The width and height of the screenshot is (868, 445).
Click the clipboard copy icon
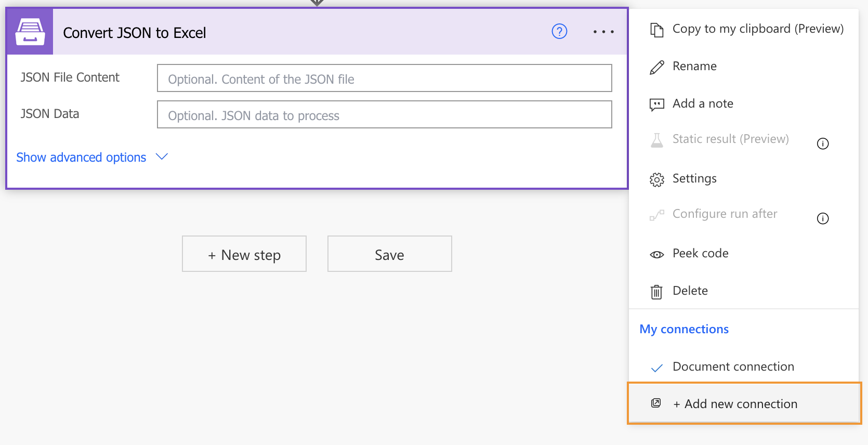[x=656, y=30]
